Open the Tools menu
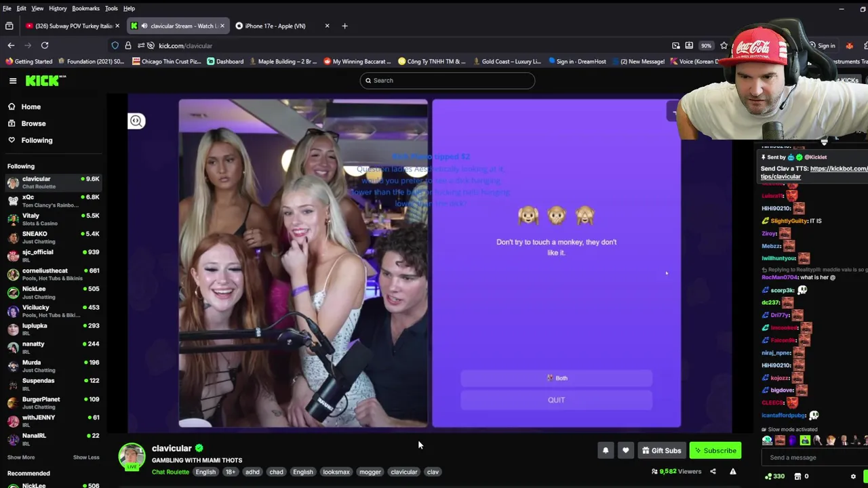Image resolution: width=868 pixels, height=488 pixels. 111,8
